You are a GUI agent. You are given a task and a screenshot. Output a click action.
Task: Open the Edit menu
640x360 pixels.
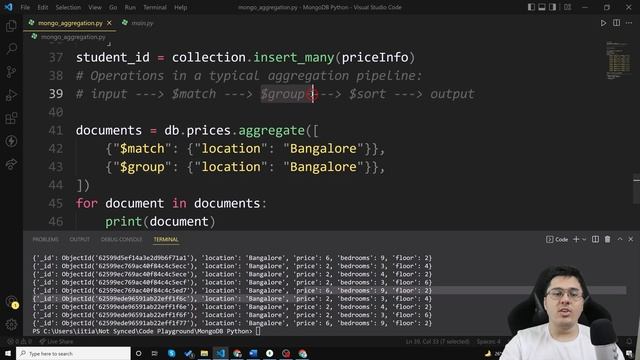tap(42, 7)
